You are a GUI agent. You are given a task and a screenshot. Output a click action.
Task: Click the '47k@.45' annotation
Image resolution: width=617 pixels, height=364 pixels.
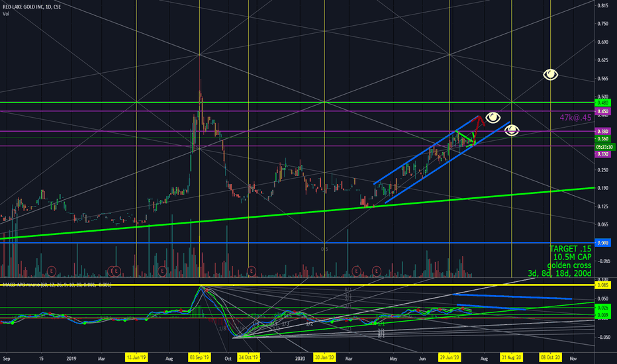tap(575, 118)
